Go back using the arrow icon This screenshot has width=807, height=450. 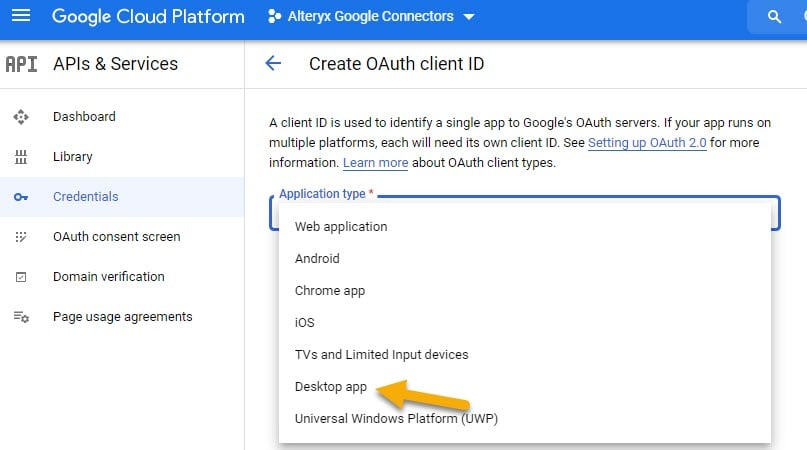(x=273, y=63)
